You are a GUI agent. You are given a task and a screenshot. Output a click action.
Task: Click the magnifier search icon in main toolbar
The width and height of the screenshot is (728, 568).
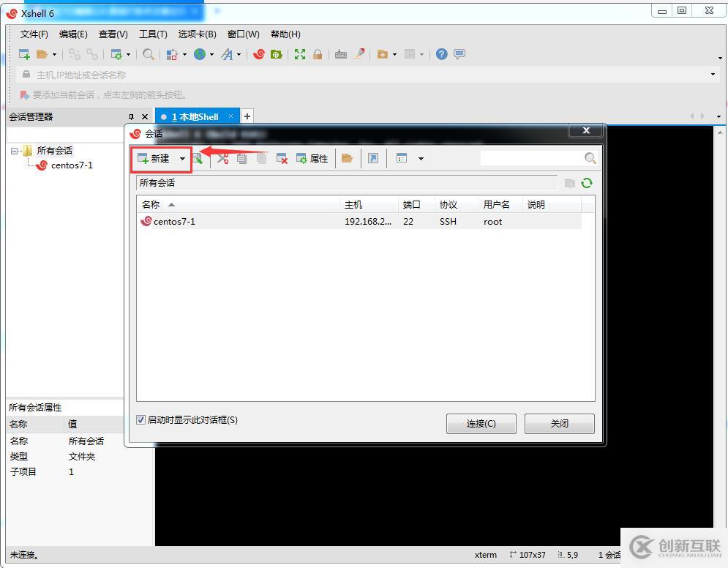(x=148, y=54)
